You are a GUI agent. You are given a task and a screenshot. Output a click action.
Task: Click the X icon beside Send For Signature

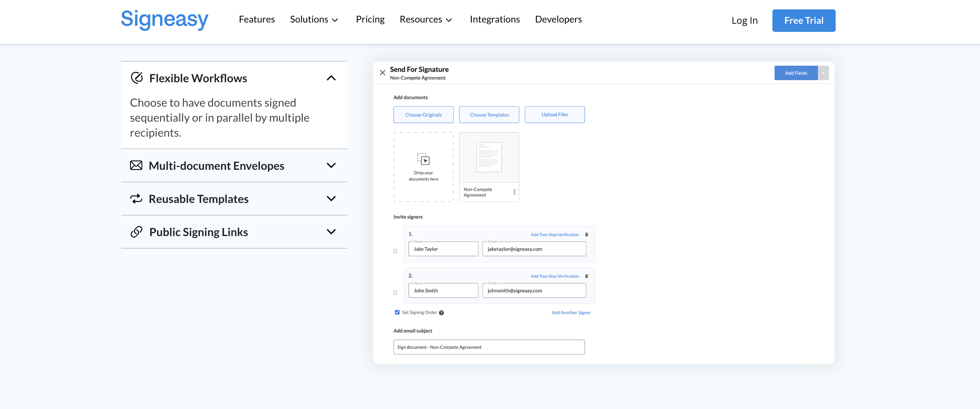pos(382,73)
